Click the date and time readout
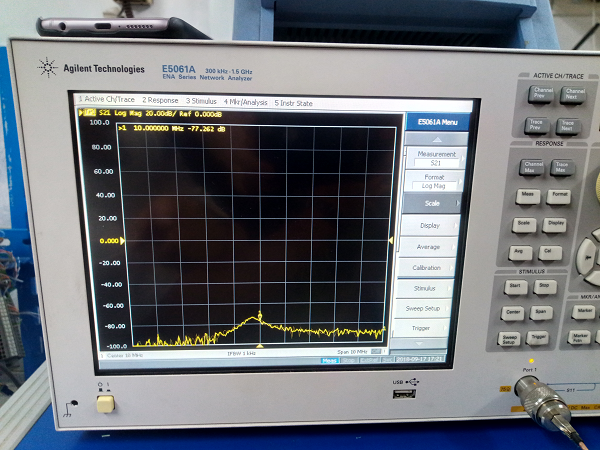This screenshot has width=600, height=450. pos(420,359)
